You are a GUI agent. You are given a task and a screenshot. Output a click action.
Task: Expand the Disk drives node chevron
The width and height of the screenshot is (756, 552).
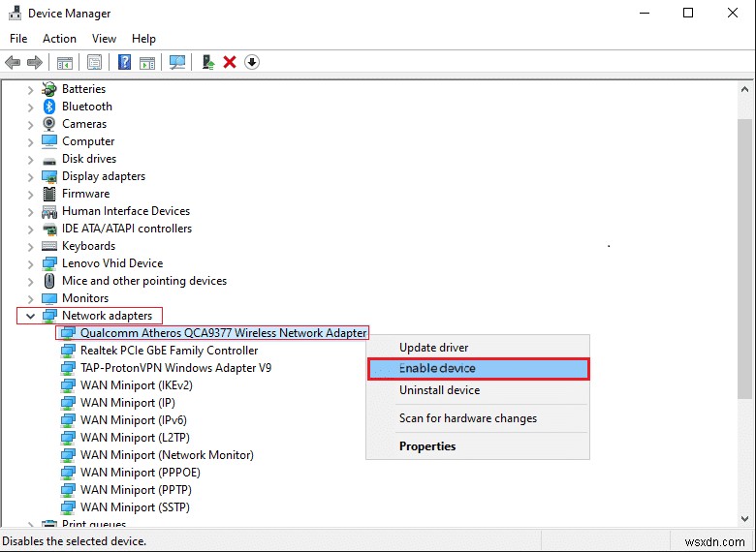pyautogui.click(x=30, y=159)
